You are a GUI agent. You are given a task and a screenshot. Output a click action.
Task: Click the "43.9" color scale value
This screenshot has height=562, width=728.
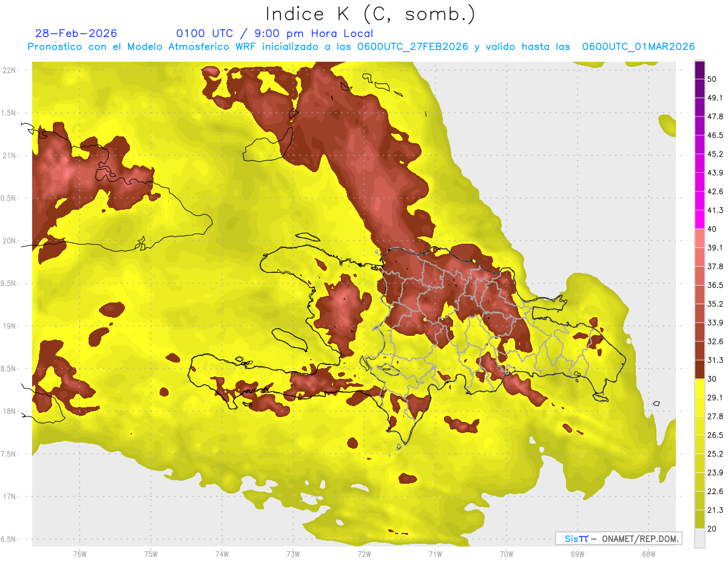pos(715,173)
